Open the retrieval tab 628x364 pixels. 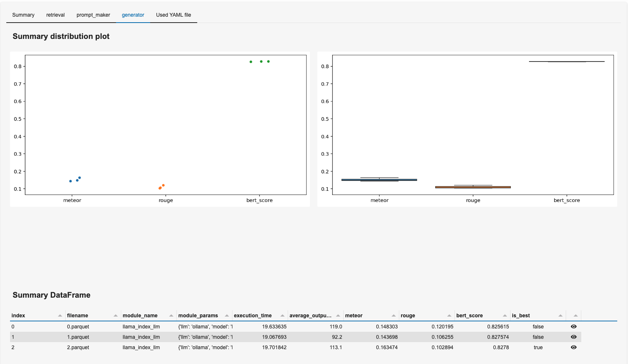(x=55, y=15)
